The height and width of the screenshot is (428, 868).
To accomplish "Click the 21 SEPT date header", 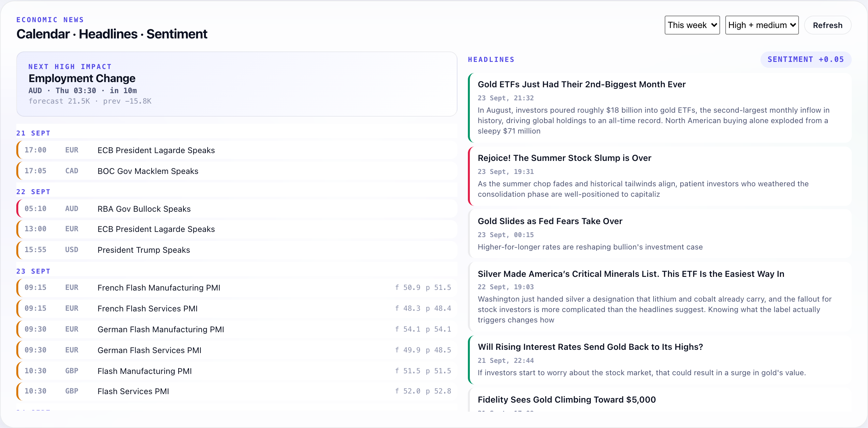I will (33, 133).
